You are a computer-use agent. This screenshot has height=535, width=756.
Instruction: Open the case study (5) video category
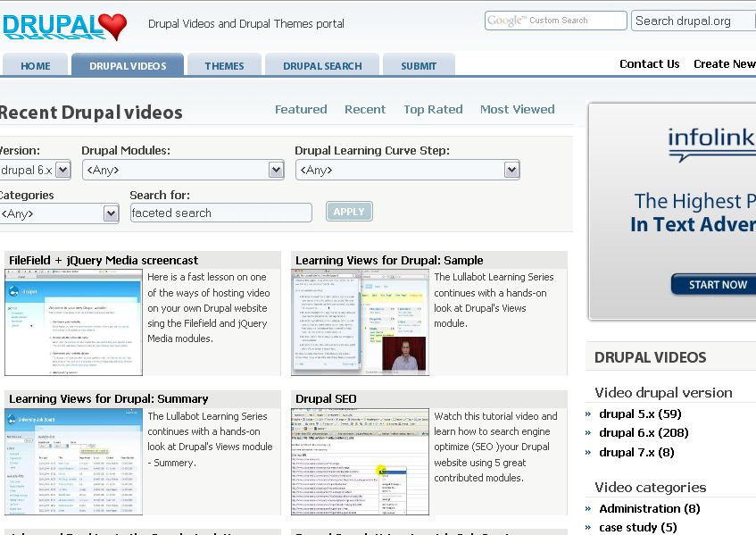pyautogui.click(x=638, y=527)
